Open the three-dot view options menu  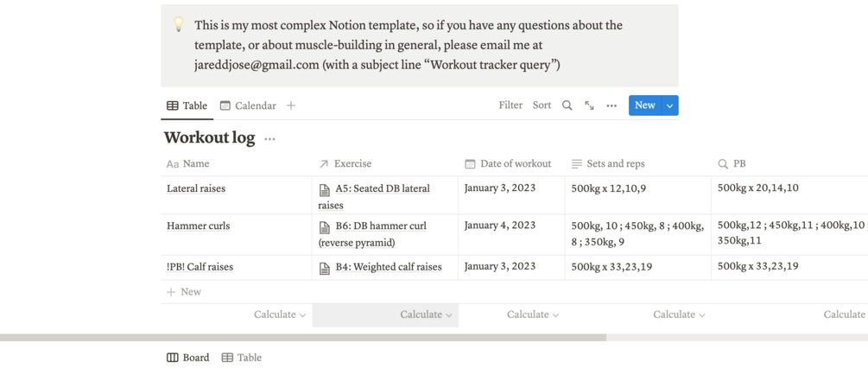click(611, 105)
